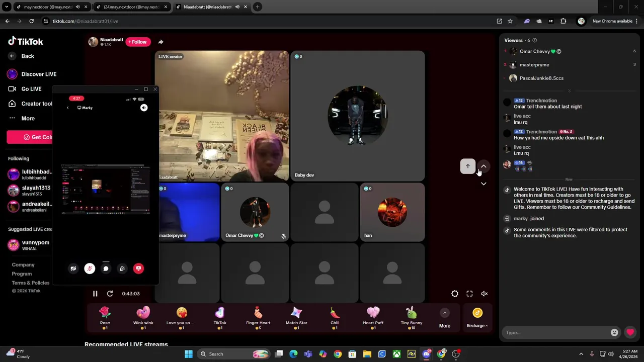The height and width of the screenshot is (362, 644).
Task: Open Windows Start menu
Action: (x=189, y=354)
